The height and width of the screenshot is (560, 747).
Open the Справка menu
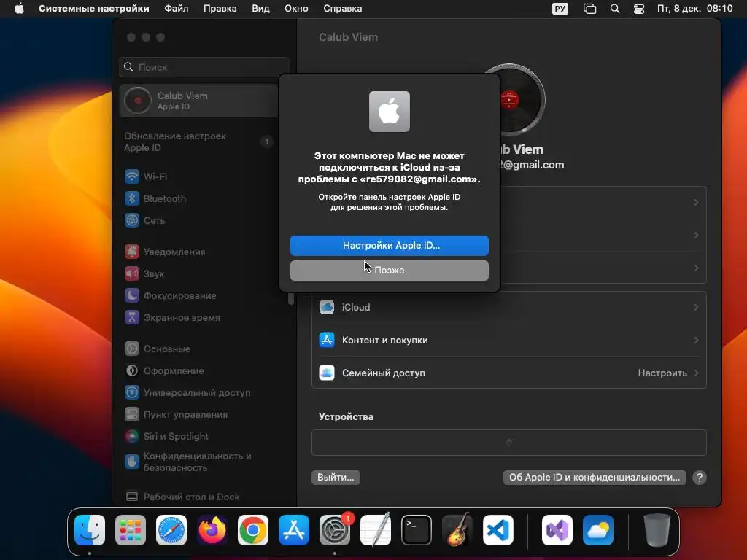pos(343,9)
